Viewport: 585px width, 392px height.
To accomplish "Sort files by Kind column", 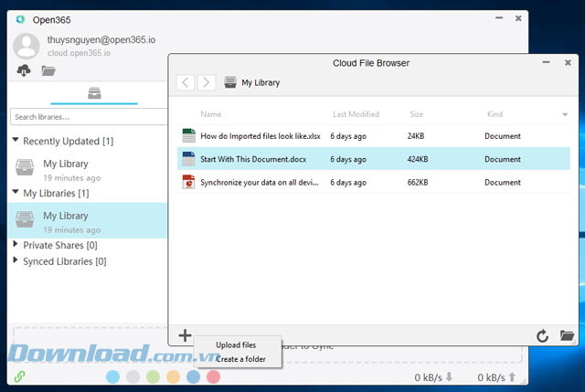I will (495, 114).
